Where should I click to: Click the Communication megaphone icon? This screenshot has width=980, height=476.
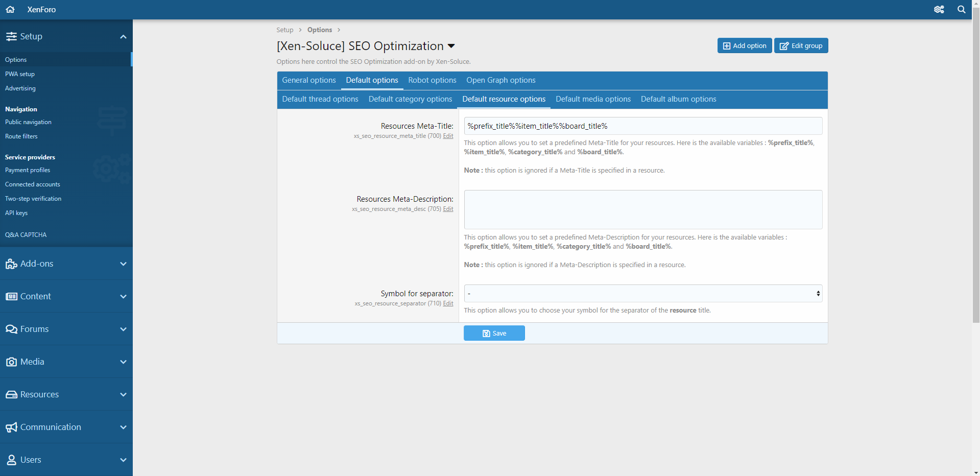click(x=11, y=427)
